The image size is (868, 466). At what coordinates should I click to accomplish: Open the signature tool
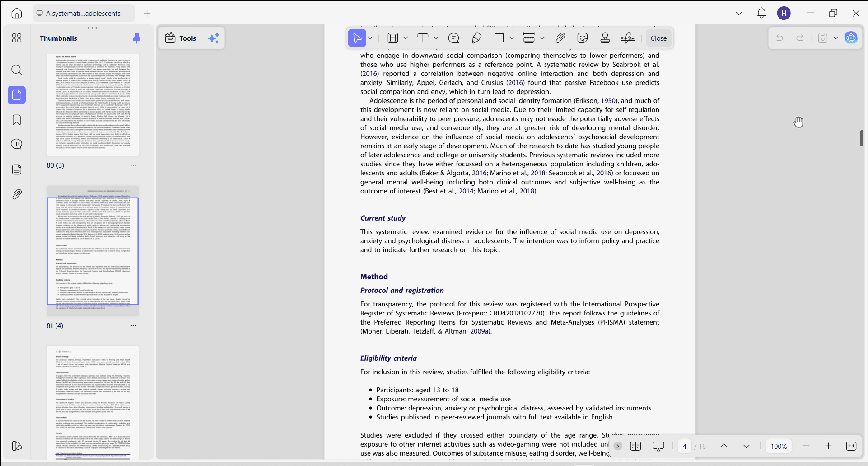pos(628,38)
